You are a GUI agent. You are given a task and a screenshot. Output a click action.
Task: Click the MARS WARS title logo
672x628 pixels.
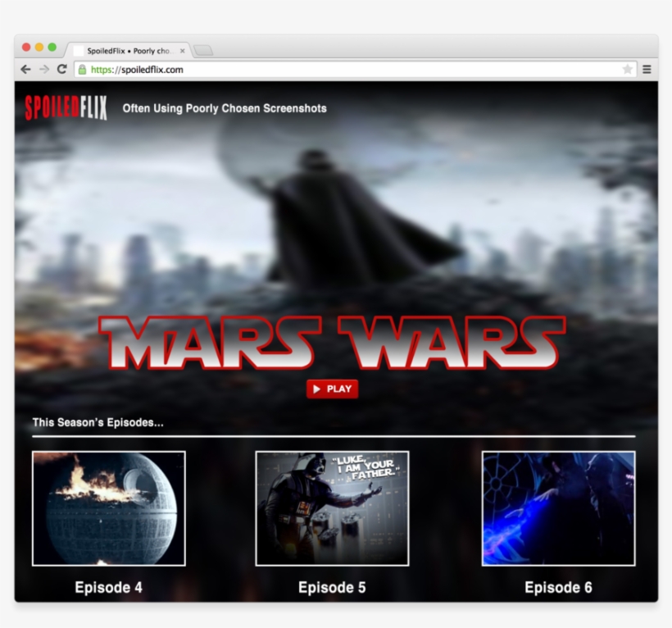point(332,343)
